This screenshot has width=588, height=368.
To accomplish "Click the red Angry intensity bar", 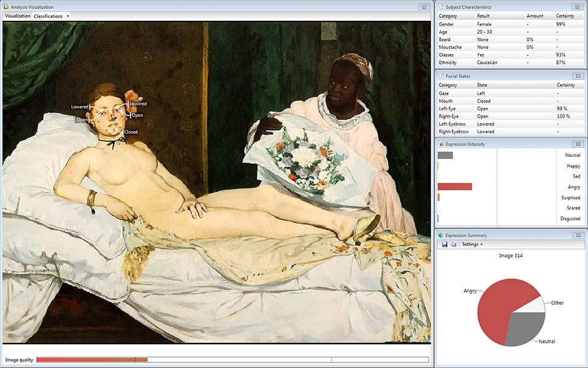I will click(454, 186).
